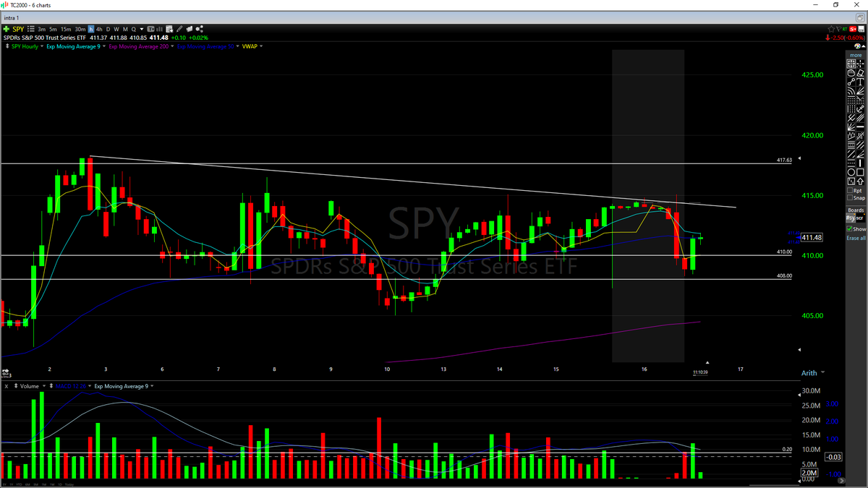This screenshot has height=488, width=868.
Task: Open the folder icon in chart toolbar
Action: pyautogui.click(x=190, y=29)
